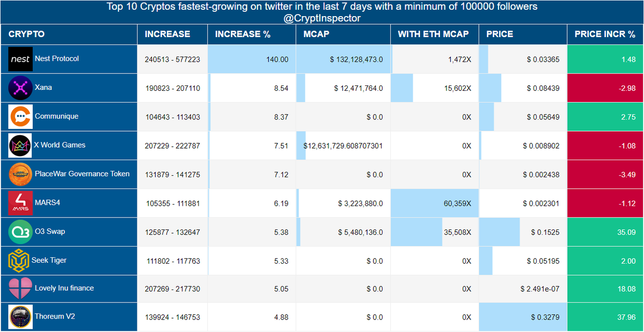Select the Lovely Inu finance name
644x332 pixels.
point(64,288)
